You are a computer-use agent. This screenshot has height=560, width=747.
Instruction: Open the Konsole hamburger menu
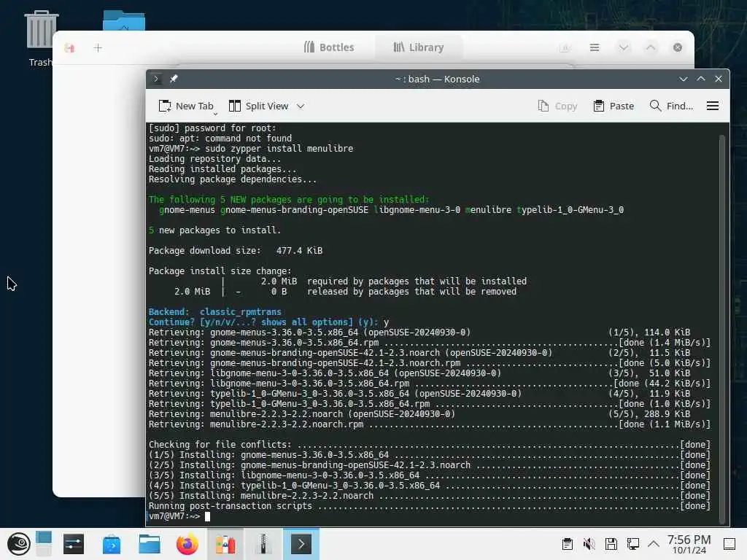pyautogui.click(x=712, y=106)
